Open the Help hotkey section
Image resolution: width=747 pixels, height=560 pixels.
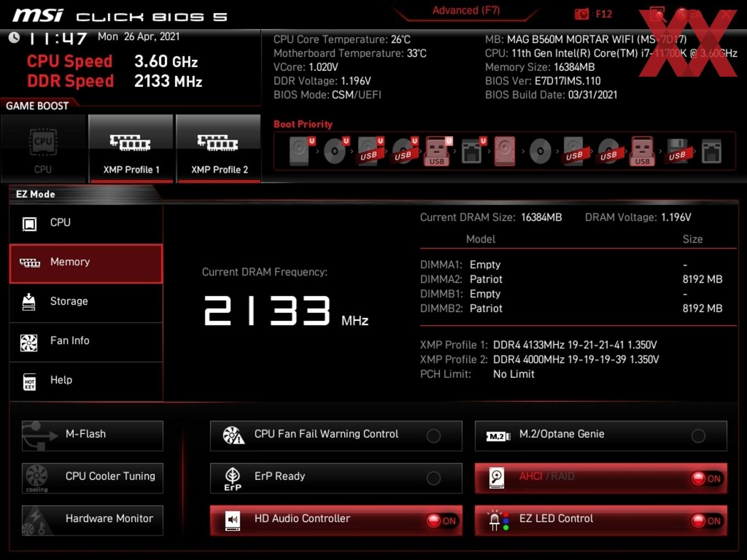86,382
